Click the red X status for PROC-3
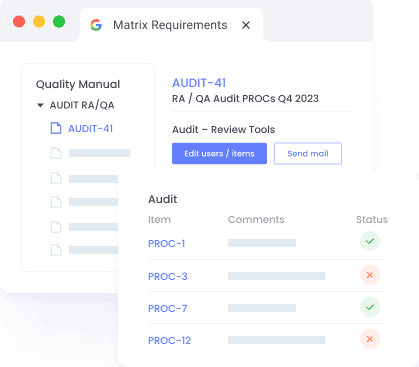 click(x=370, y=275)
